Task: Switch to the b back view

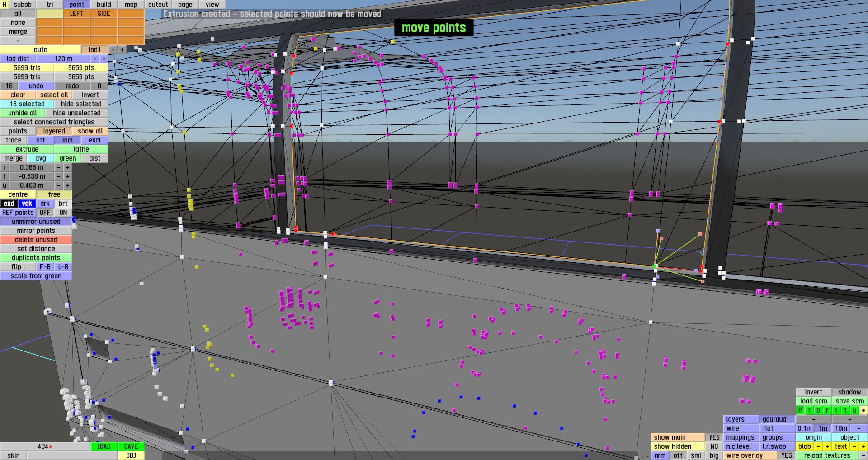Action: [818, 410]
